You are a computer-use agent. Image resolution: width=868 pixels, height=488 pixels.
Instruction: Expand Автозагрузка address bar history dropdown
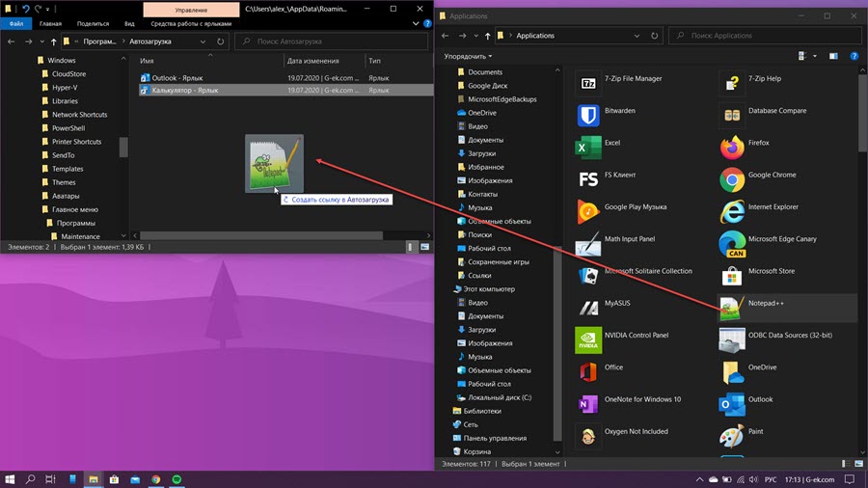(203, 41)
